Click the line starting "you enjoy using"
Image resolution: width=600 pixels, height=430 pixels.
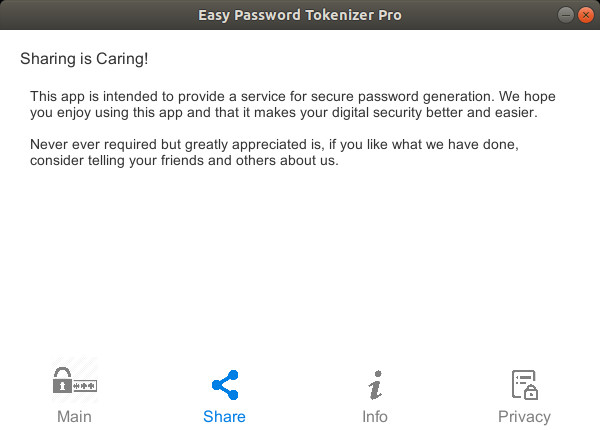tap(284, 112)
